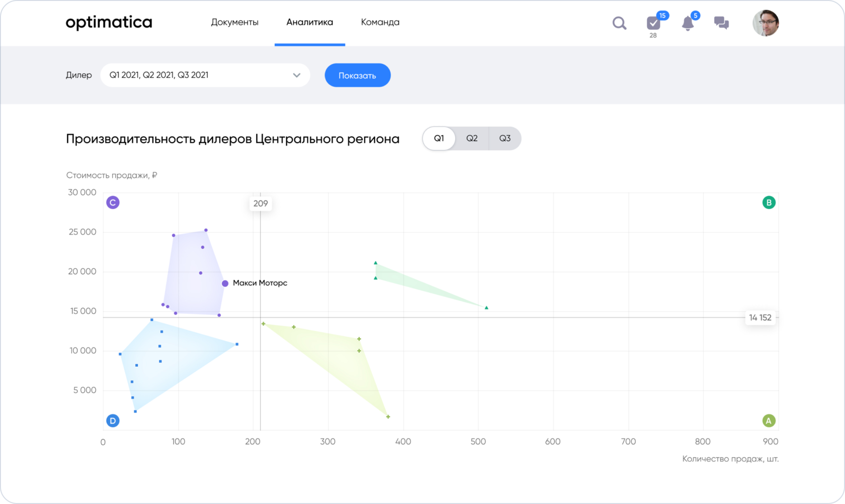Select the Макси Моторс data point
This screenshot has width=845, height=504.
[225, 283]
